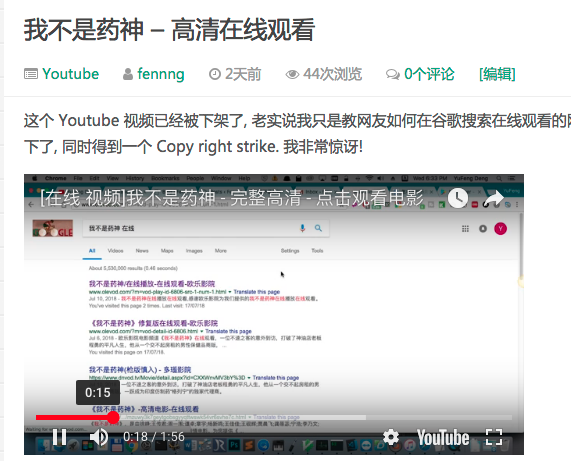Open author fennng's profile link
Screen dimensions: 571x461
click(161, 74)
